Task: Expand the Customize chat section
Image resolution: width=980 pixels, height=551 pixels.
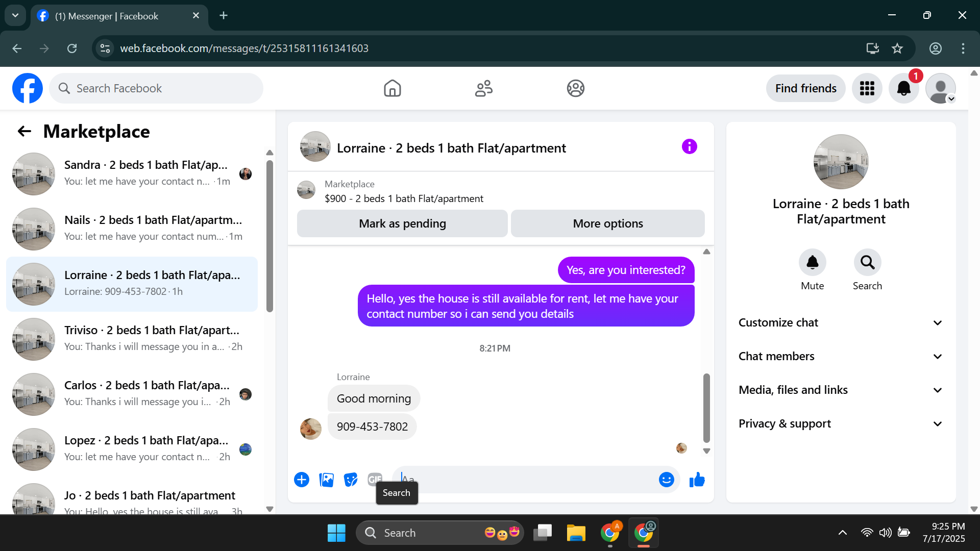Action: tap(841, 322)
